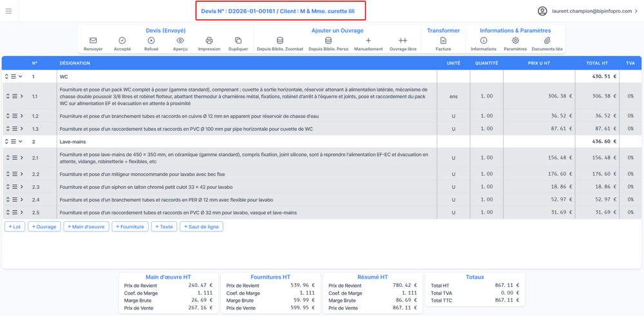Open the row menu for line 1.2
644x316 pixels.
[x=14, y=116]
